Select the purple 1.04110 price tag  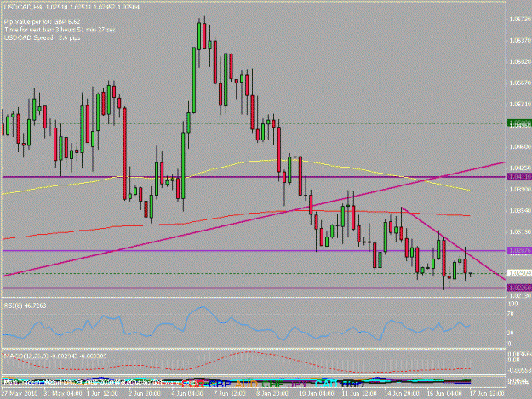coord(519,177)
